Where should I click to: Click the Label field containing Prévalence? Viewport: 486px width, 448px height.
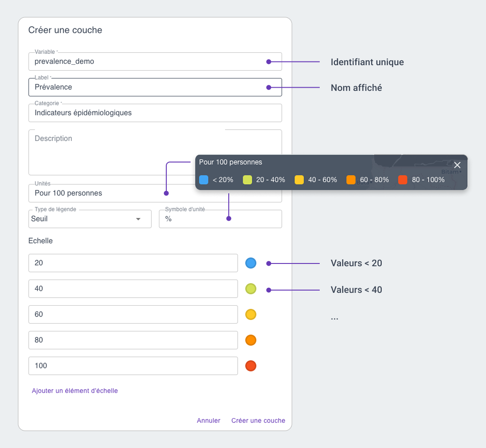[155, 87]
